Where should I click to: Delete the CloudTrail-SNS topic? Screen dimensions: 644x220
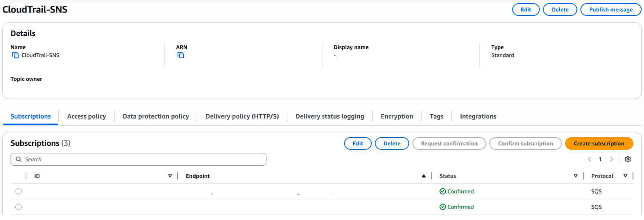pyautogui.click(x=560, y=10)
